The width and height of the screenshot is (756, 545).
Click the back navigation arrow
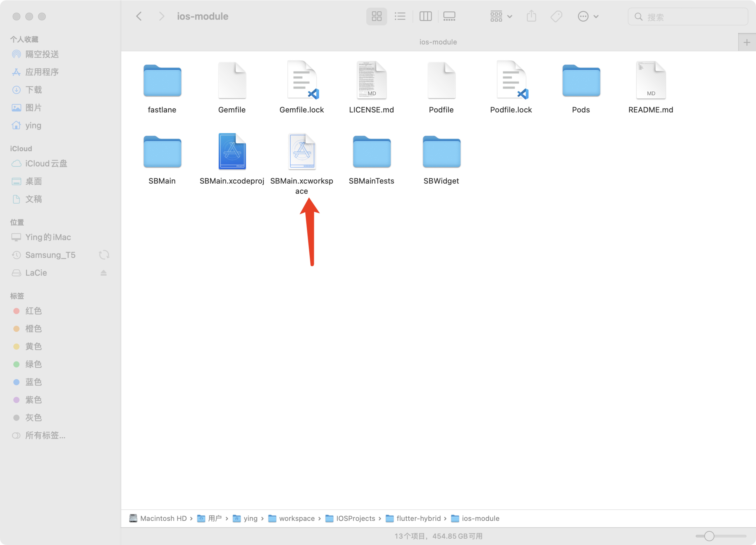click(x=139, y=16)
